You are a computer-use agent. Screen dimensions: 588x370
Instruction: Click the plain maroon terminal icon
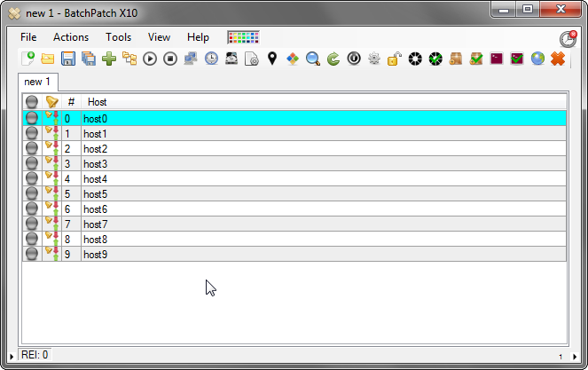pos(497,59)
